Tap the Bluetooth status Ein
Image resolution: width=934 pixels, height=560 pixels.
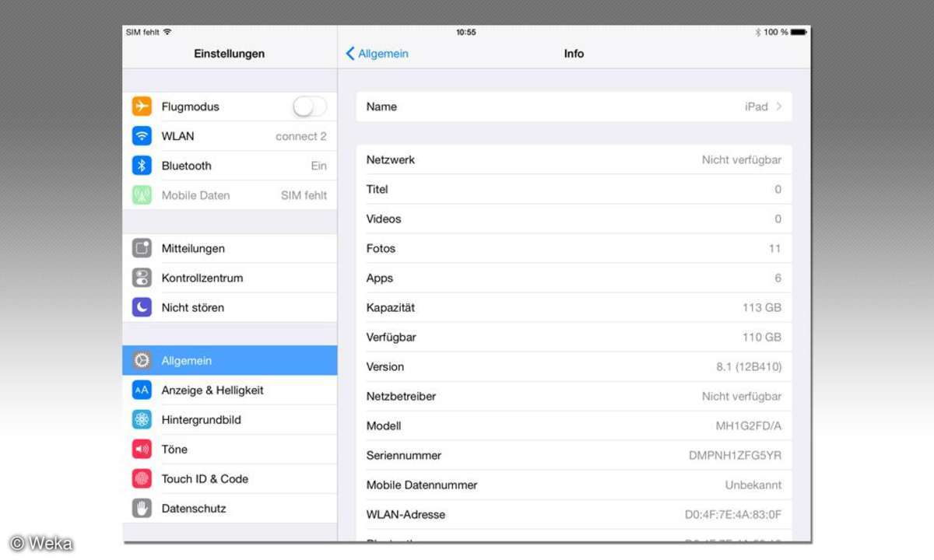tap(319, 166)
